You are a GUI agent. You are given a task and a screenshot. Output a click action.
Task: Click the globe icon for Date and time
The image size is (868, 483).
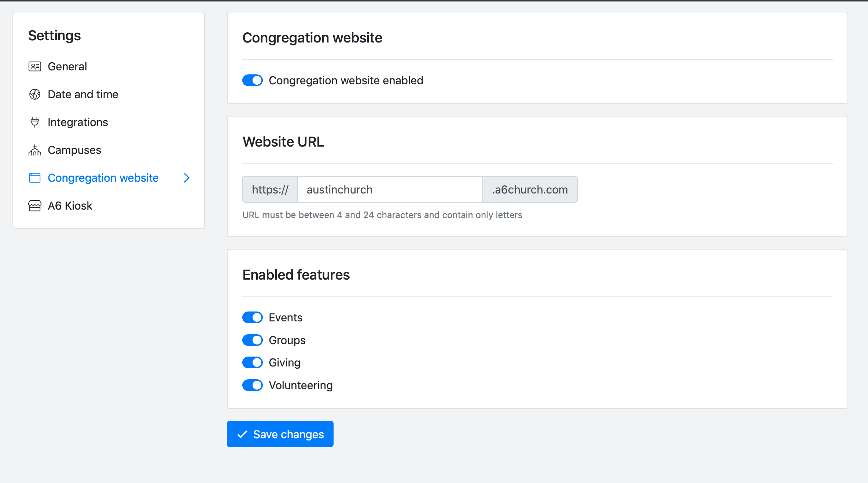pos(35,94)
